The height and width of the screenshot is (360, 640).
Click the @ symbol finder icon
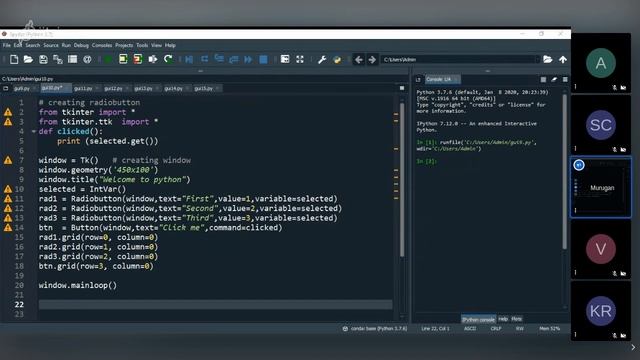[87, 60]
